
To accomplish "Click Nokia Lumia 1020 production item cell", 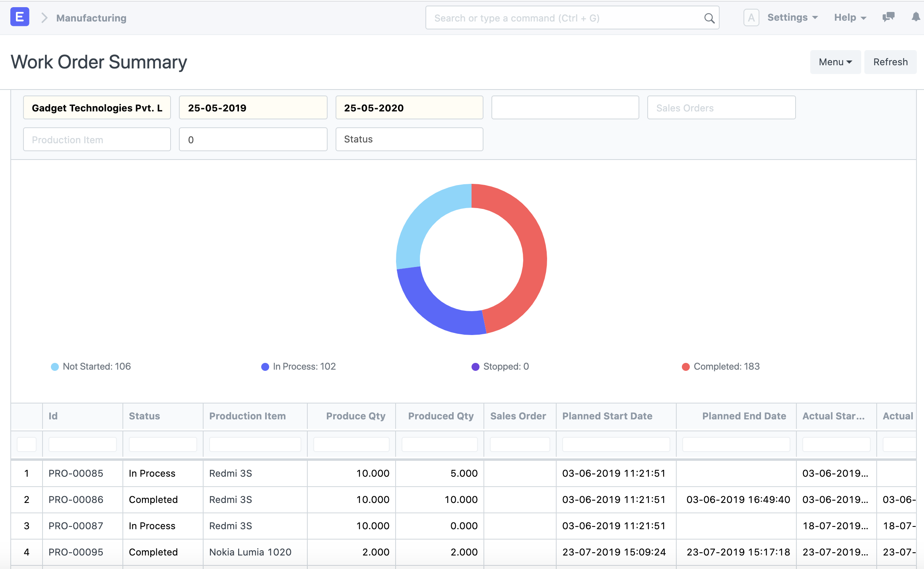I will (x=255, y=552).
